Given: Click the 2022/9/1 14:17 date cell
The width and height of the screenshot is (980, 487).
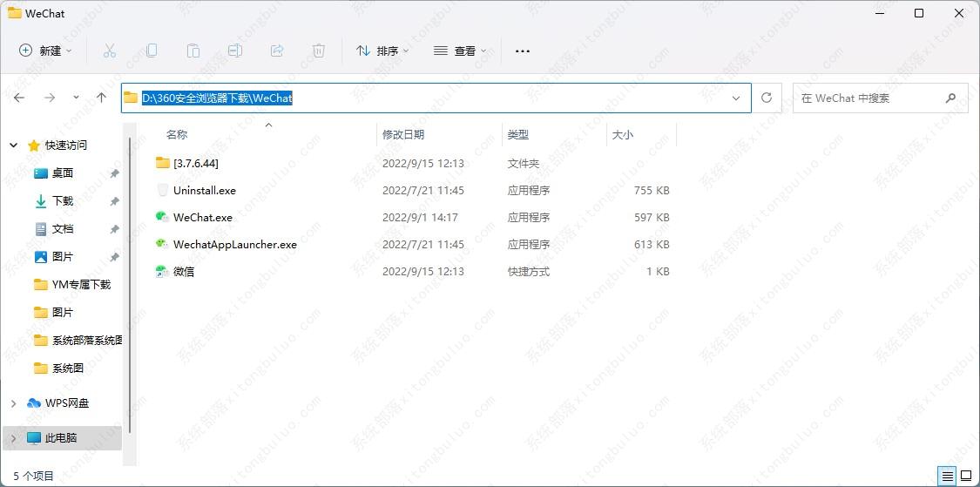Looking at the screenshot, I should click(x=420, y=218).
